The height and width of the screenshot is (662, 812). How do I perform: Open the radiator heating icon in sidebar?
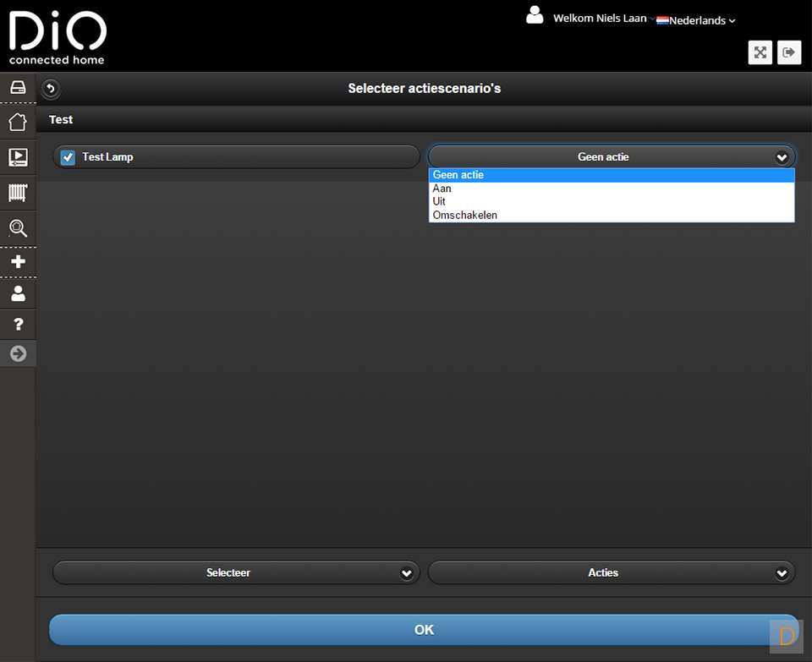pyautogui.click(x=18, y=192)
